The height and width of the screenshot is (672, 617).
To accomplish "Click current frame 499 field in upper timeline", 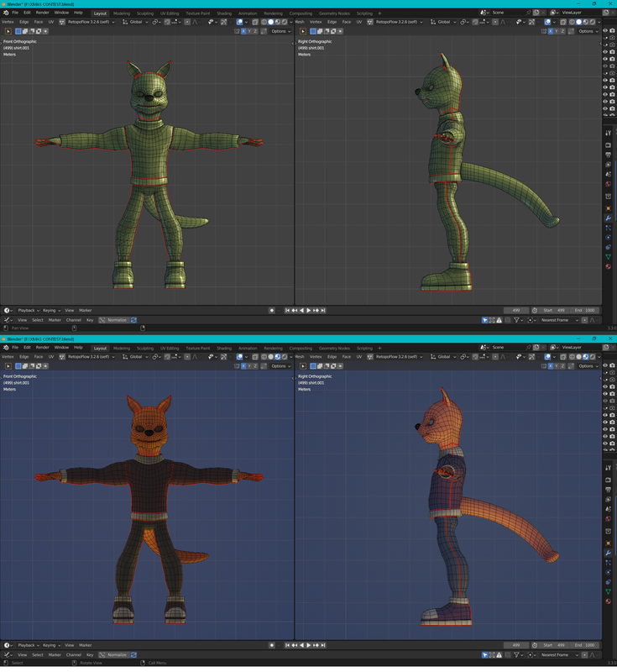I will click(516, 310).
